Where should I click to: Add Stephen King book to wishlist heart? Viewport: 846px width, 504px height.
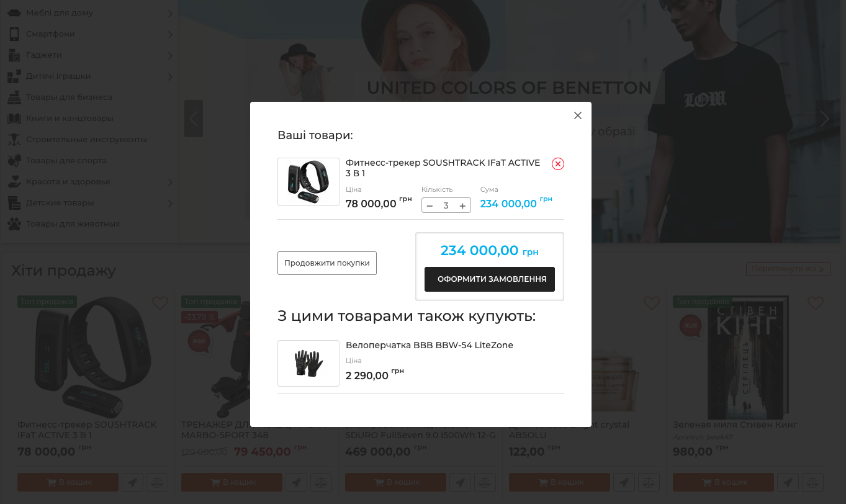(816, 303)
